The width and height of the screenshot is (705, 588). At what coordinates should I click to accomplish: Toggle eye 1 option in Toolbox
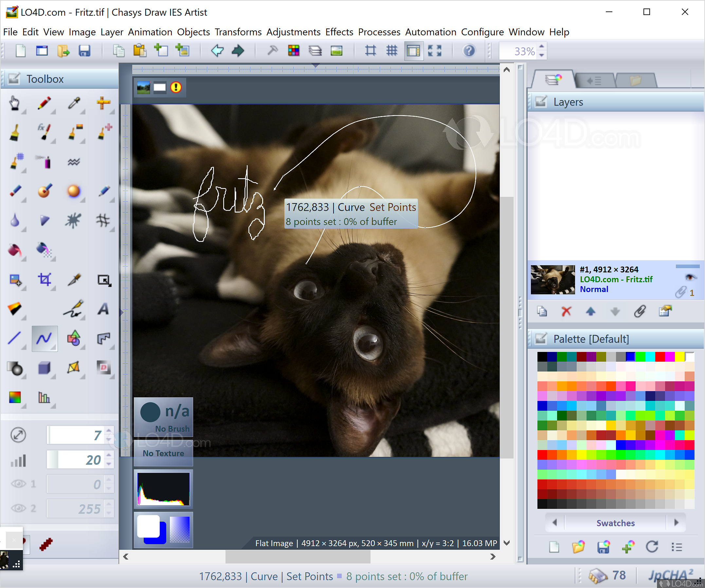18,484
